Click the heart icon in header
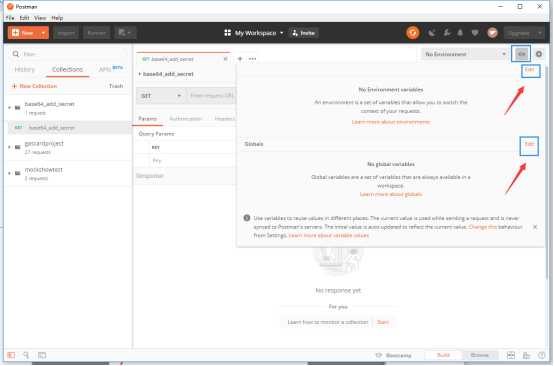Screen dimensions: 554x366 pyautogui.click(x=475, y=33)
